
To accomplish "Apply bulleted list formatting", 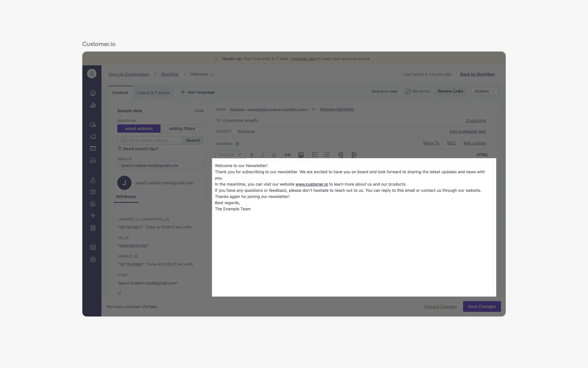I will 315,155.
